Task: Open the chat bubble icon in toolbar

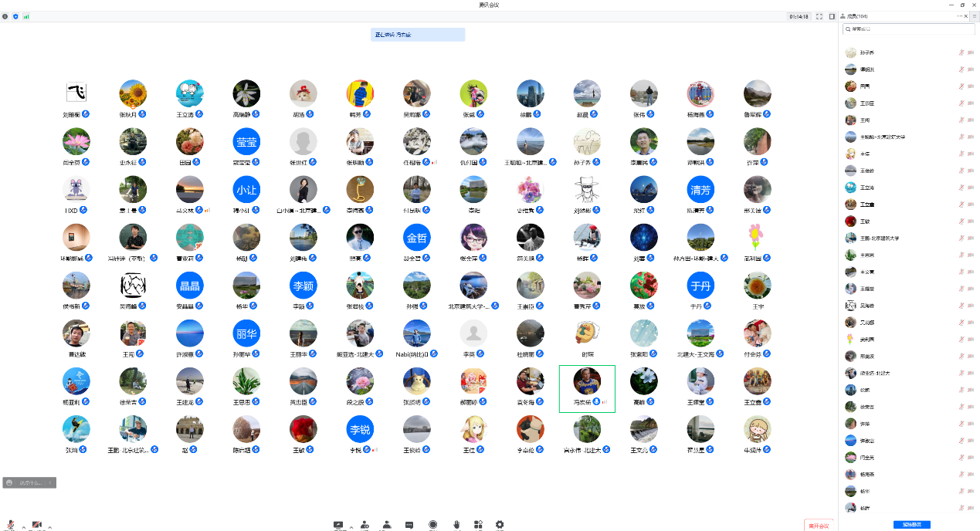Action: (x=409, y=525)
